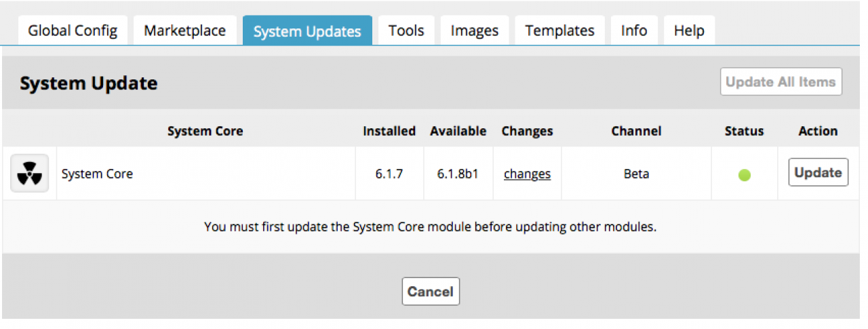Click the System Update heading
The image size is (868, 329).
point(88,83)
